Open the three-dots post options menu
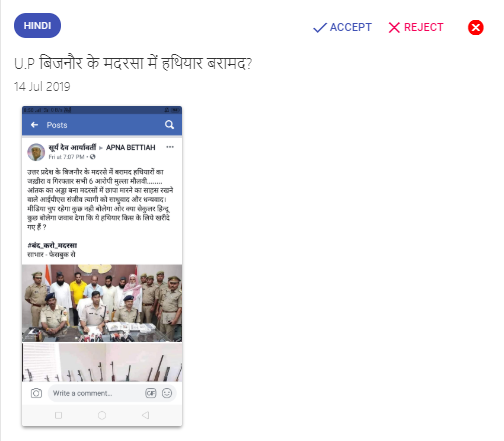This screenshot has height=441, width=504. [170, 147]
